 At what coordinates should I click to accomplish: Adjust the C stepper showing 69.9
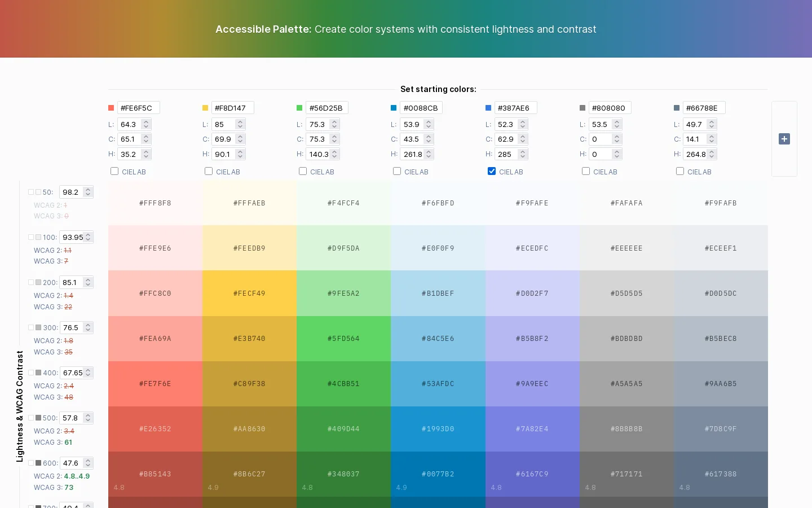point(240,139)
